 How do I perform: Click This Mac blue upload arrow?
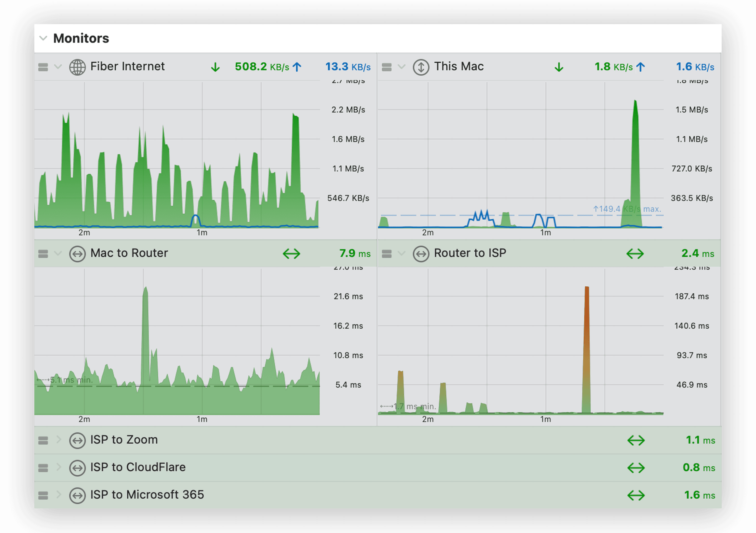640,67
